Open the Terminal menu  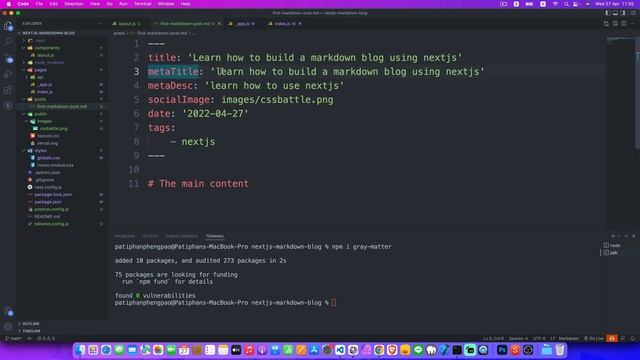[x=142, y=4]
